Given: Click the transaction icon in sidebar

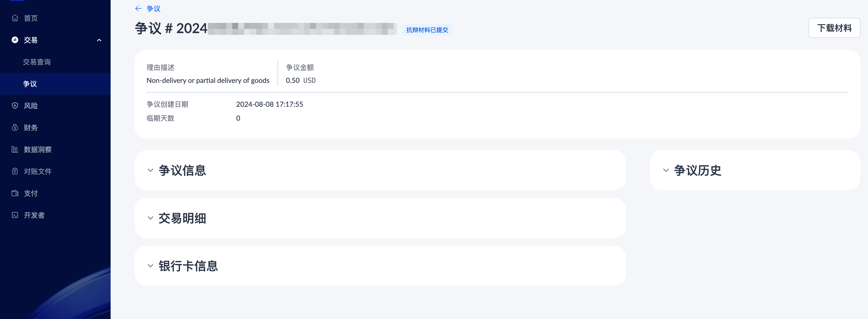Looking at the screenshot, I should pyautogui.click(x=15, y=40).
